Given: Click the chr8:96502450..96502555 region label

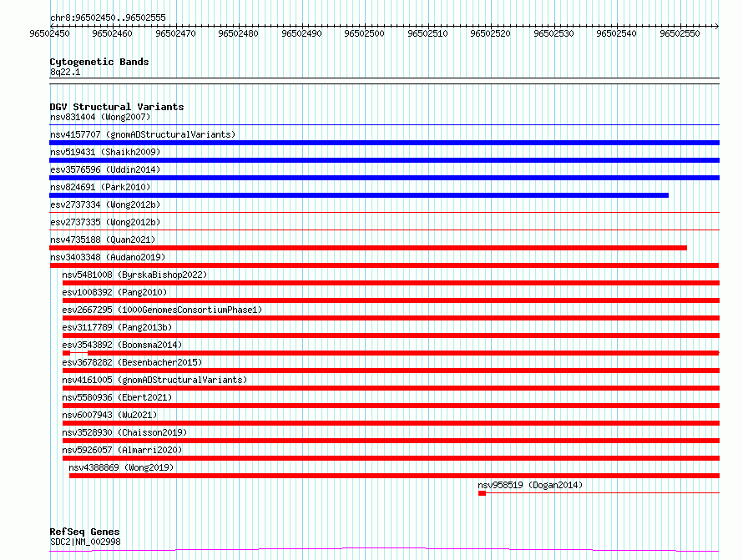Looking at the screenshot, I should coord(108,18).
